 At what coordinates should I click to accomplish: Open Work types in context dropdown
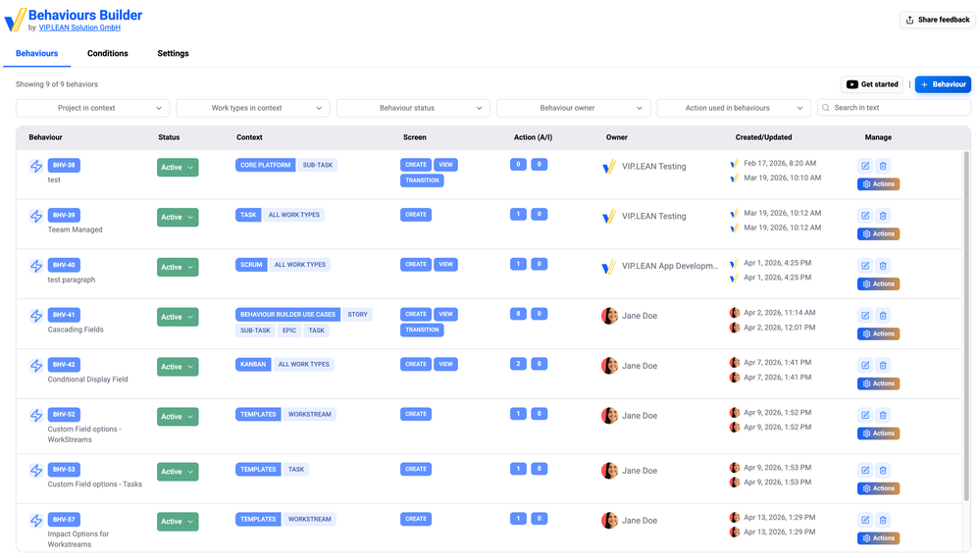pyautogui.click(x=252, y=108)
